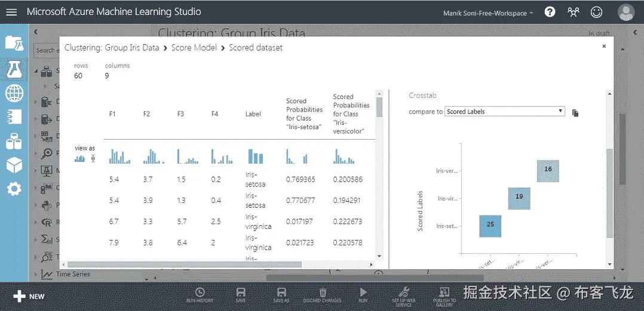Image resolution: width=644 pixels, height=311 pixels.
Task: Click the F3 histogram thumbnail
Action: [x=188, y=156]
